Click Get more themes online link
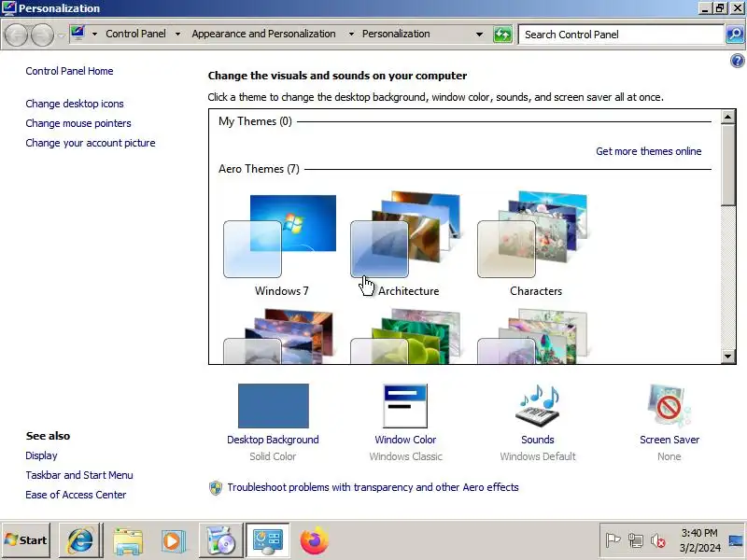This screenshot has width=747, height=560. click(648, 151)
